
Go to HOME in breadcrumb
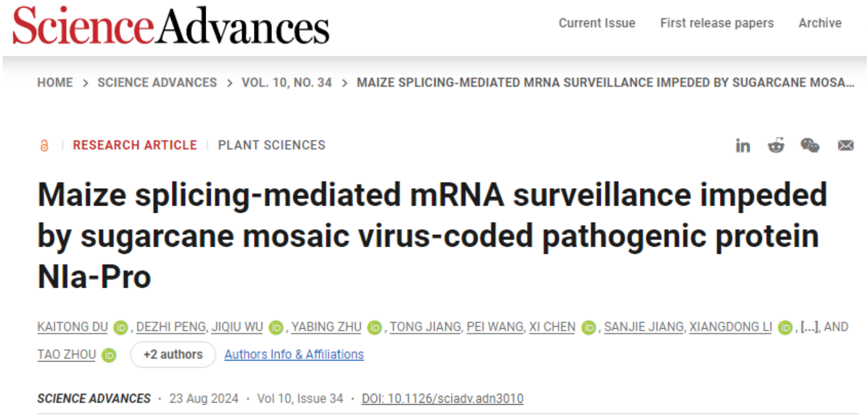(55, 83)
